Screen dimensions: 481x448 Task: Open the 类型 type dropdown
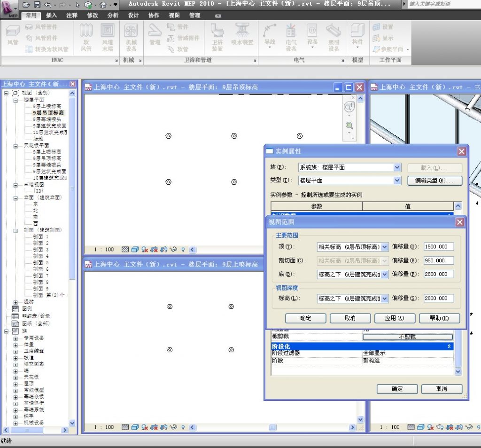[397, 180]
